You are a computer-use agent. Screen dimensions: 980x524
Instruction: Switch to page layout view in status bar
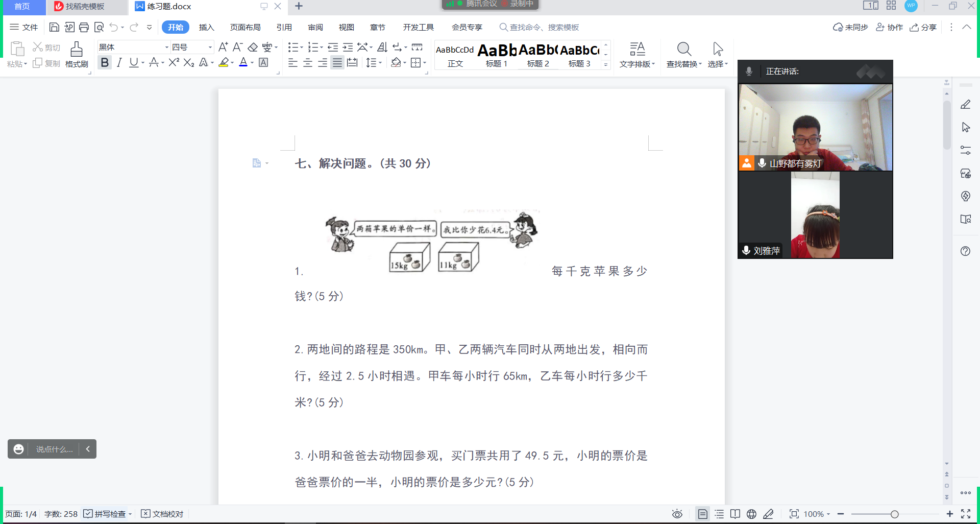coord(703,514)
